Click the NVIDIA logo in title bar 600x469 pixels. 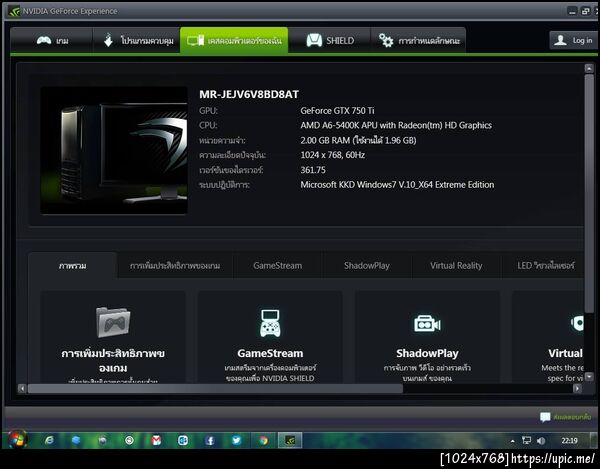click(x=14, y=11)
